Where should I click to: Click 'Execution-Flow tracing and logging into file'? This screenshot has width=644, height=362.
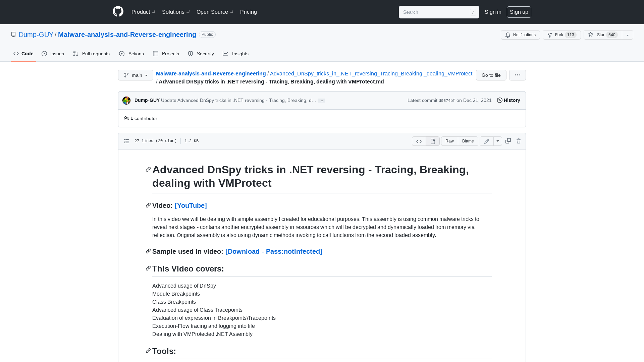204,326
